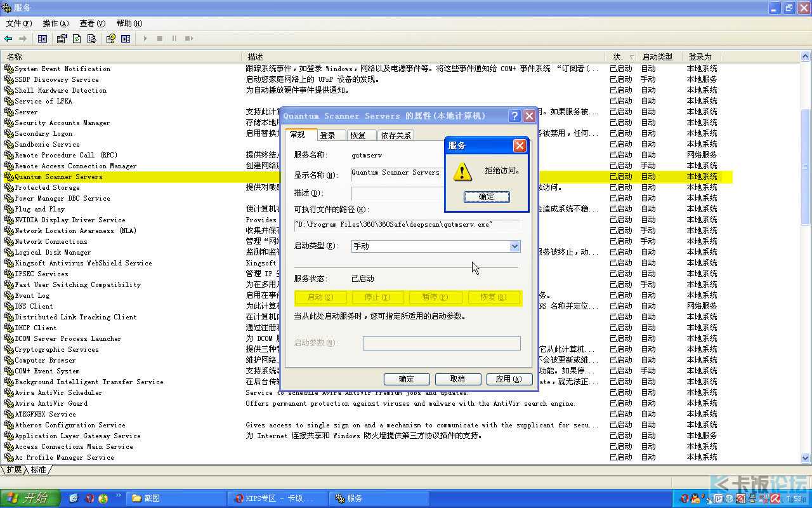
Task: Click the executable path field showing qutmserv.exe
Action: [407, 225]
